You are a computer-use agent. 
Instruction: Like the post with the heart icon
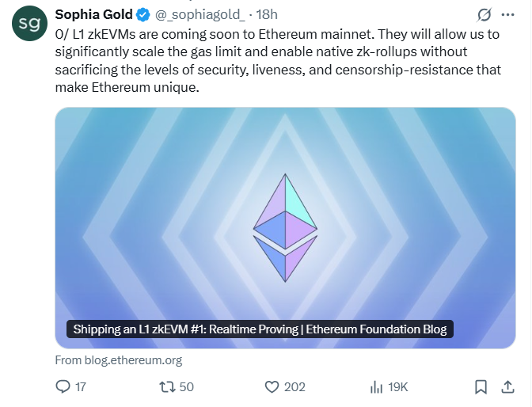[272, 386]
